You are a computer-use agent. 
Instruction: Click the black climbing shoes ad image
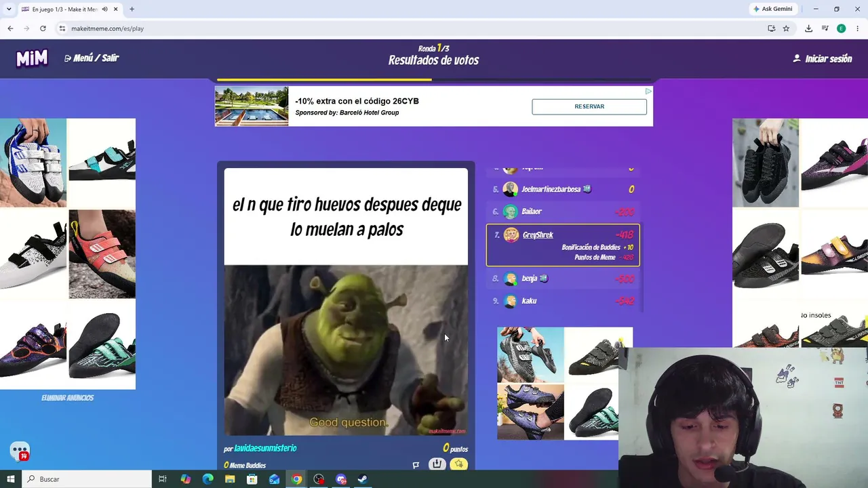(x=766, y=163)
